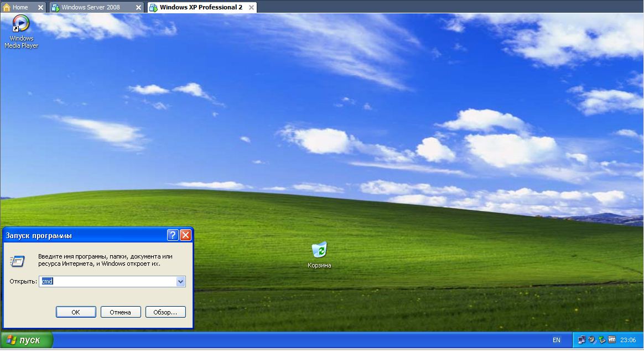Click the network connection tray icon
The width and height of the screenshot is (644, 351).
(581, 340)
